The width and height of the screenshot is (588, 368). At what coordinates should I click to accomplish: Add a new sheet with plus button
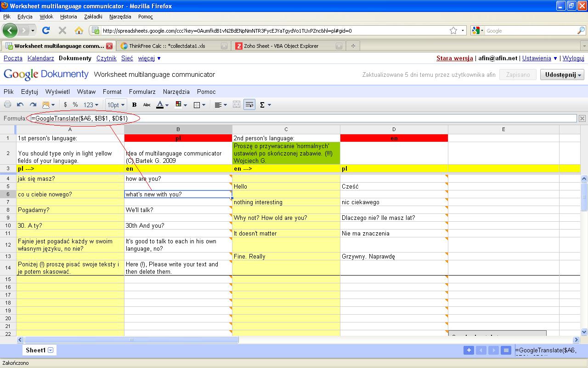[469, 350]
